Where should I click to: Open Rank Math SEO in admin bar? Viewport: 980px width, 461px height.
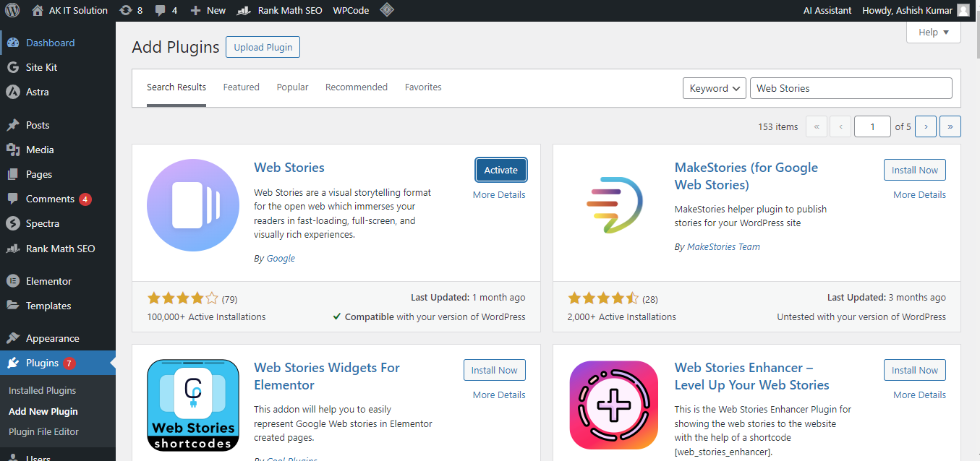279,10
